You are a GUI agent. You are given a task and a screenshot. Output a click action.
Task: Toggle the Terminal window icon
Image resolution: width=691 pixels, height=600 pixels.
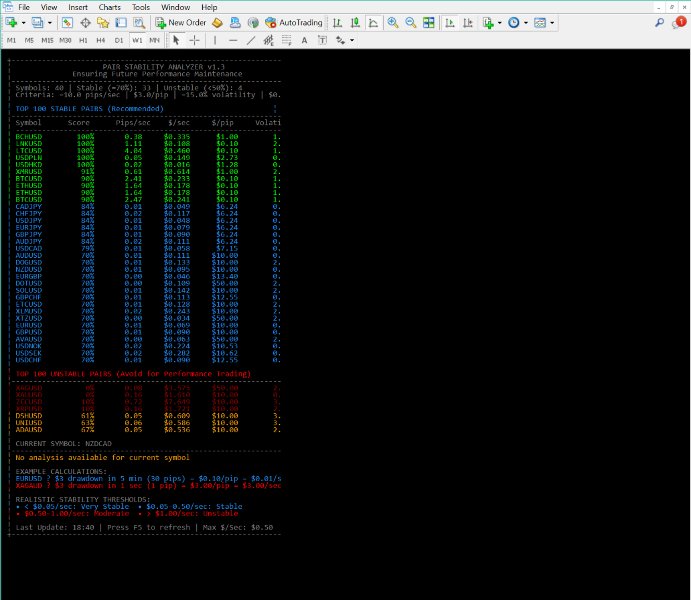pyautogui.click(x=121, y=22)
